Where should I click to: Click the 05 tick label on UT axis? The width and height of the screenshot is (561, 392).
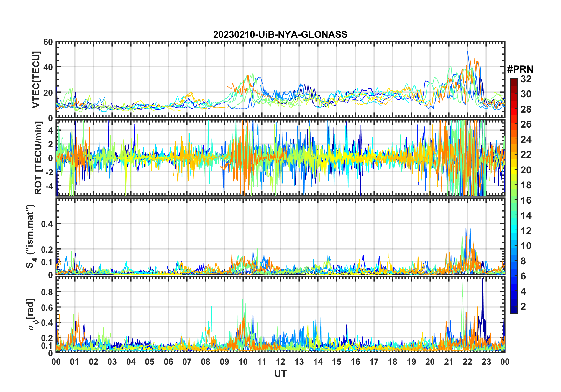[150, 362]
